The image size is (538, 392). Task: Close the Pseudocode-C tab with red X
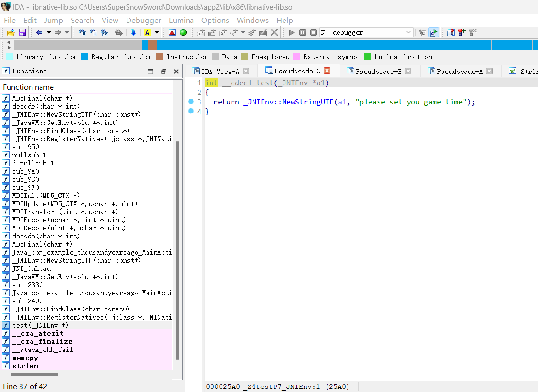click(x=327, y=71)
